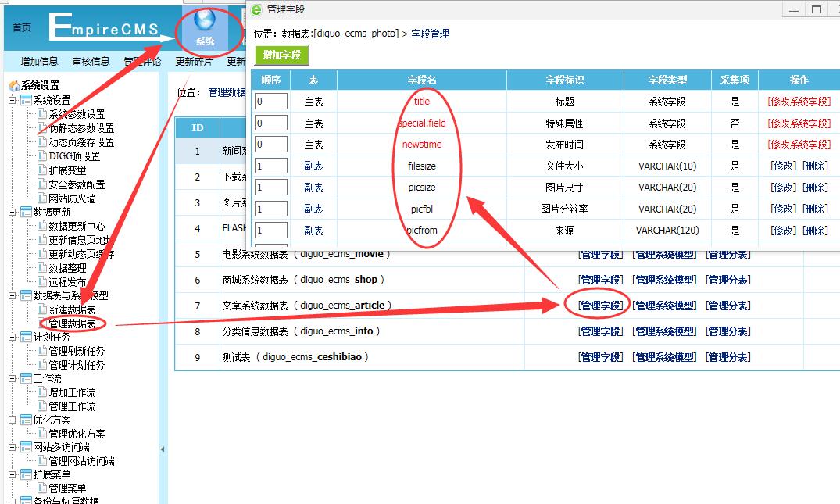Click 管理系统模型 for the shop table
Viewport: 840px width, 504px height.
click(664, 280)
